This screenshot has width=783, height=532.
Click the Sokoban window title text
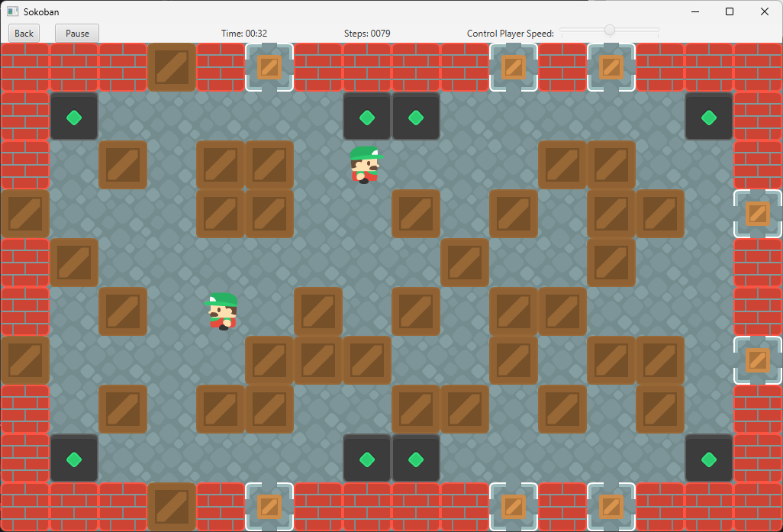[41, 12]
